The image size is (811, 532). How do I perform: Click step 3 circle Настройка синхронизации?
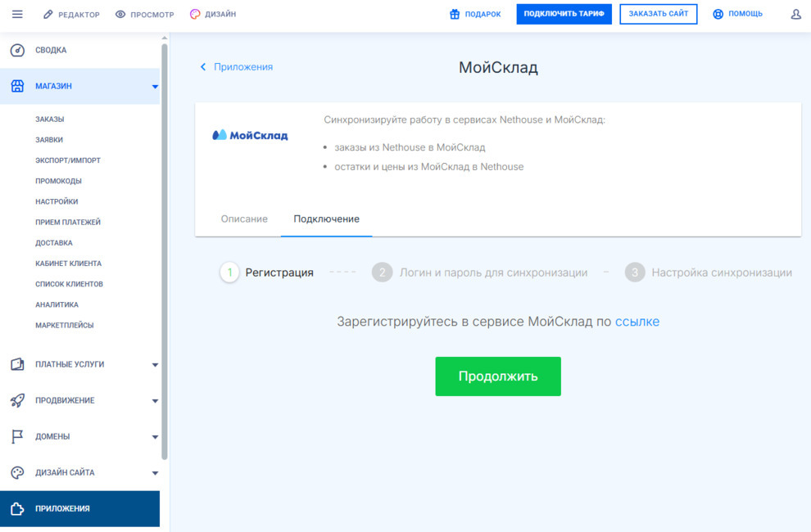635,273
